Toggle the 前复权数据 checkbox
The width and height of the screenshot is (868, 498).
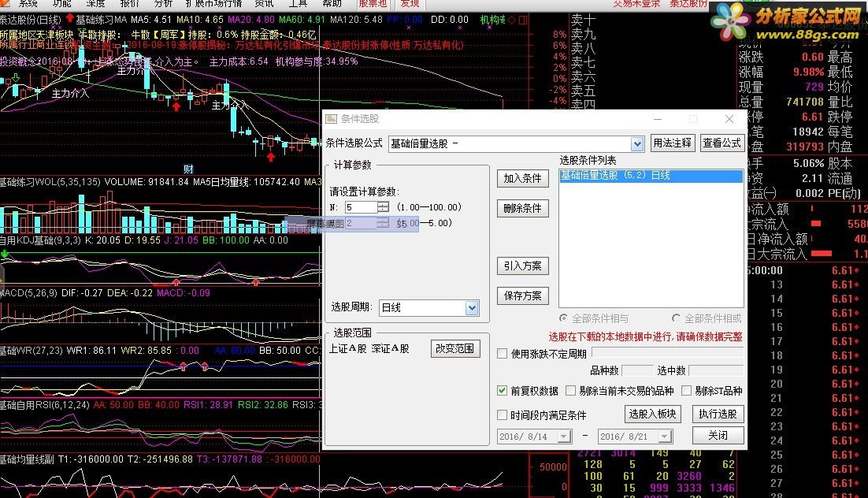point(502,391)
